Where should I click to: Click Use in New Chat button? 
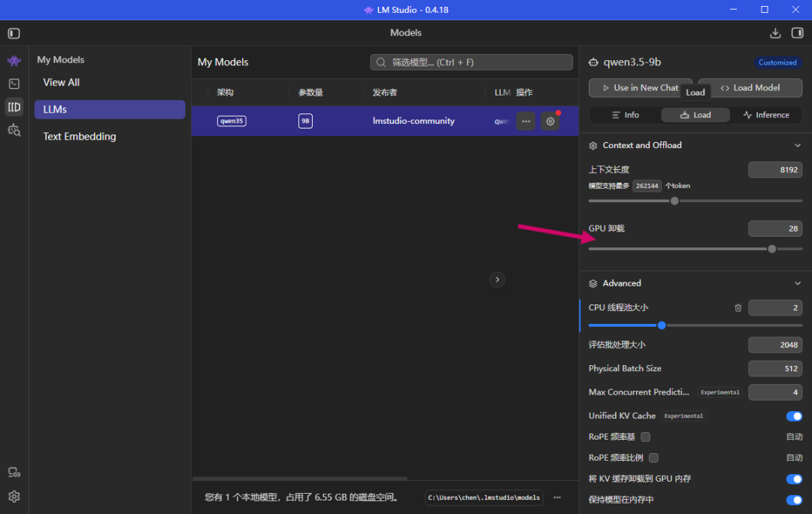(x=641, y=88)
